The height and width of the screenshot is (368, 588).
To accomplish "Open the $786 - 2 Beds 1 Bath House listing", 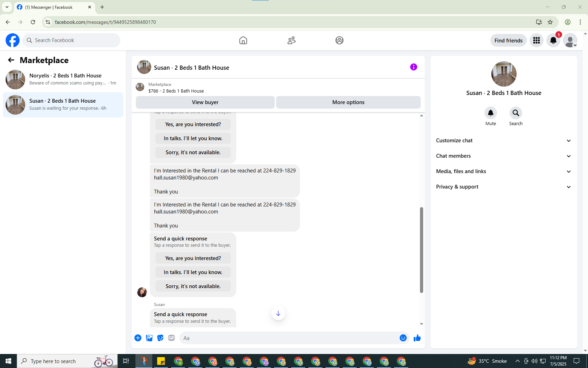I will click(176, 91).
